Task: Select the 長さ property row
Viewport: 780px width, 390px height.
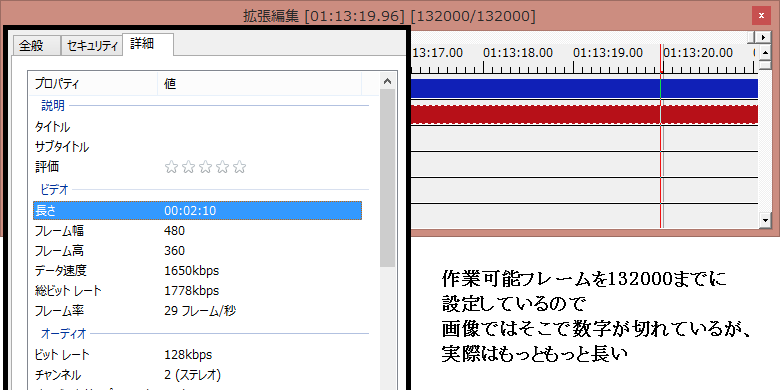Action: [x=197, y=210]
